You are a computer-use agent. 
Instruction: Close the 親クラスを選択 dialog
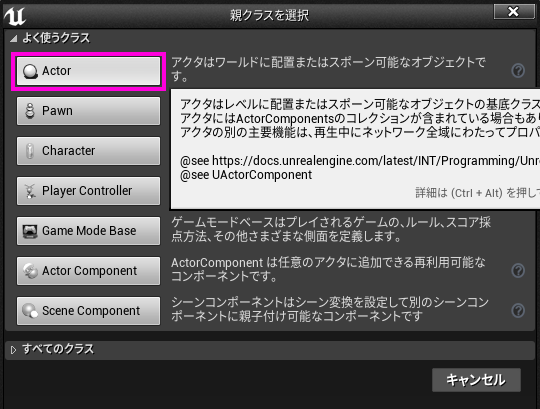pyautogui.click(x=513, y=12)
